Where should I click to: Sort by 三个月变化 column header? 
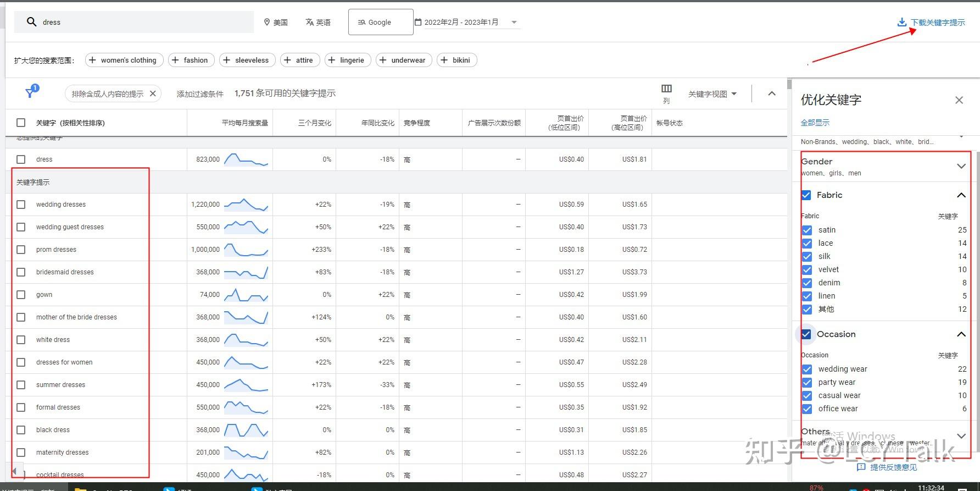click(315, 123)
